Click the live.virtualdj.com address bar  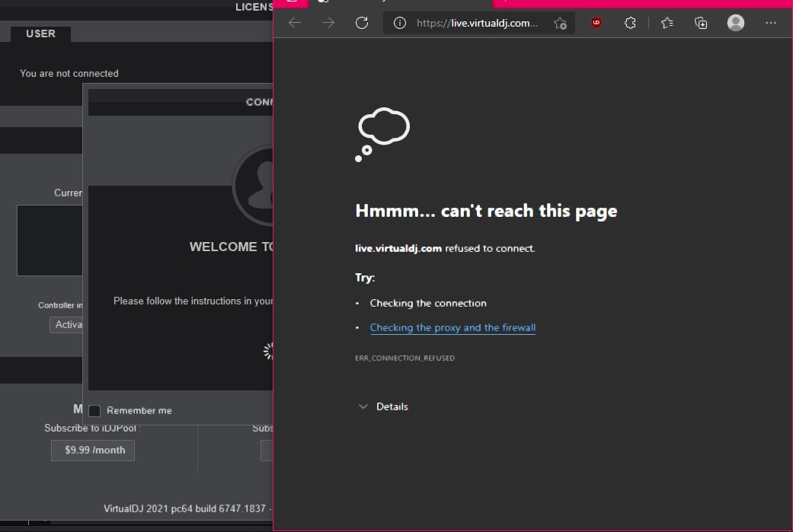coord(477,24)
